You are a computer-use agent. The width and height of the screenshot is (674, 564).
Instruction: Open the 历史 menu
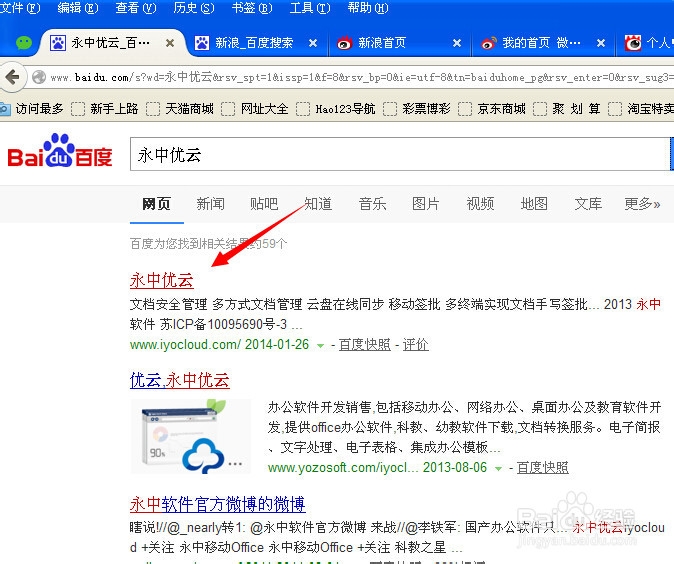point(194,8)
